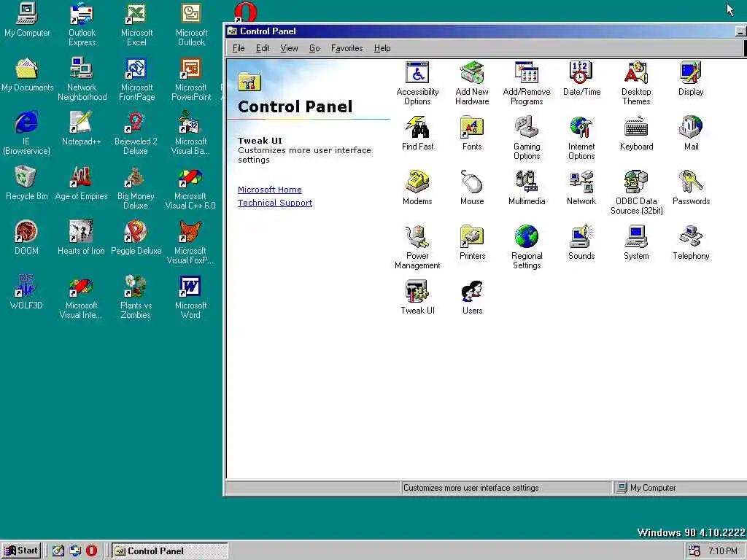Click the notepad quick launch icon

[x=58, y=551]
